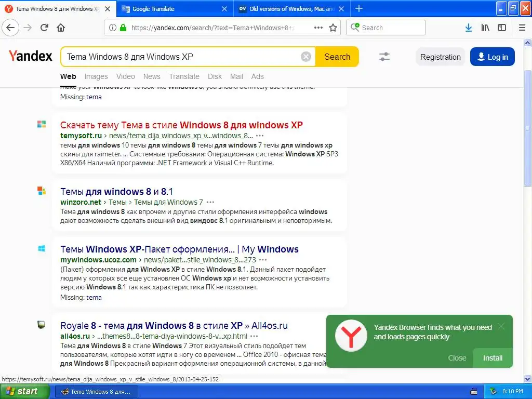Open the Translate tab on Yandex
532x399 pixels.
[x=184, y=77]
